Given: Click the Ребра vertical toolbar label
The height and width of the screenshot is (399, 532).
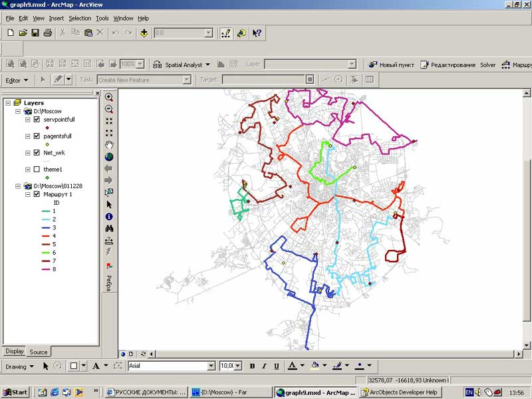Looking at the screenshot, I should [109, 283].
